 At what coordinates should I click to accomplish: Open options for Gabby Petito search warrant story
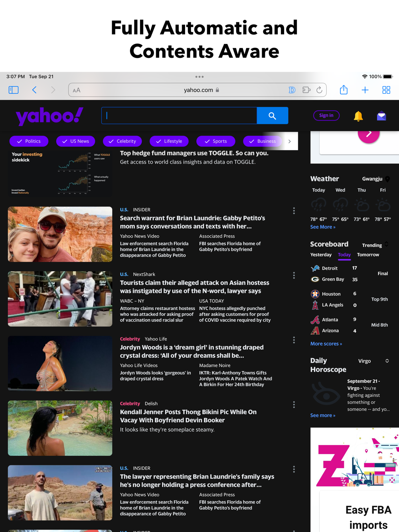(x=294, y=211)
